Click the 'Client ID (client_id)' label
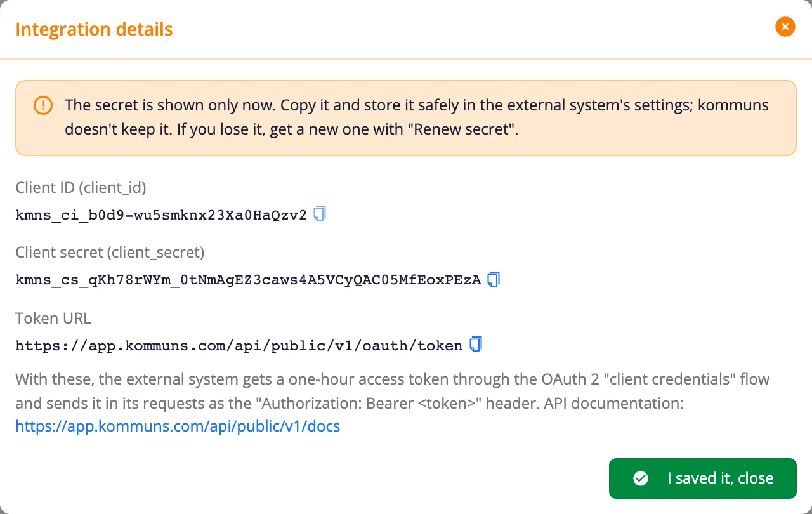 pos(81,187)
